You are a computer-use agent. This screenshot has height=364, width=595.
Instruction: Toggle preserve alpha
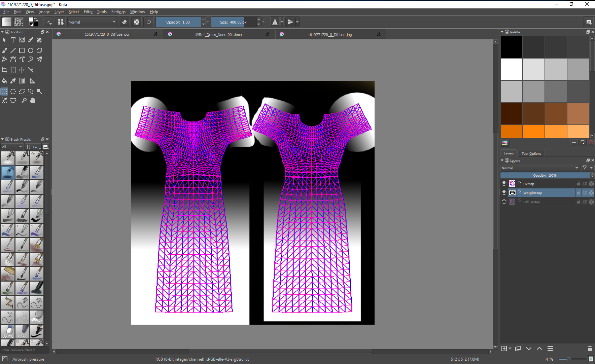pyautogui.click(x=137, y=22)
